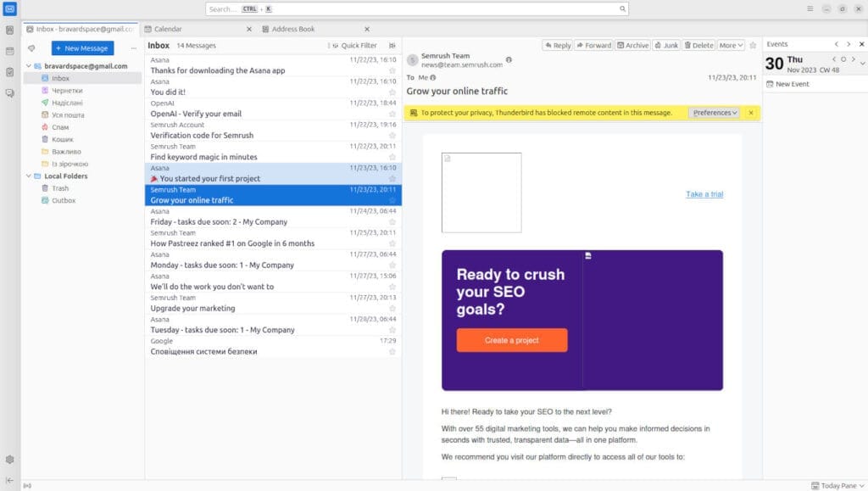Open message list display options icon

tap(392, 46)
